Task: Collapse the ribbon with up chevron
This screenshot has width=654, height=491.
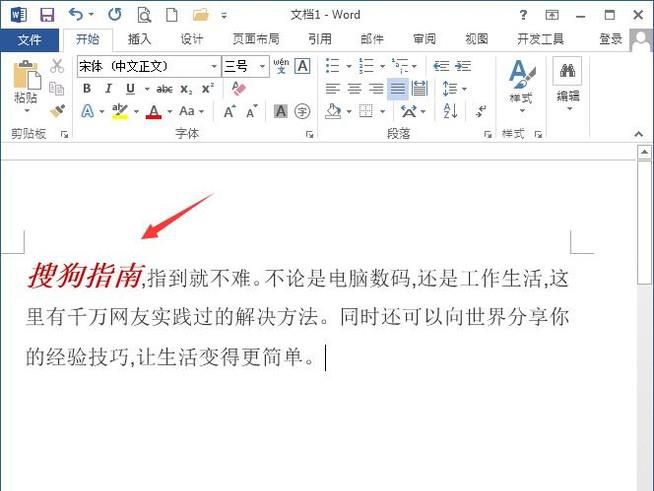Action: click(639, 134)
